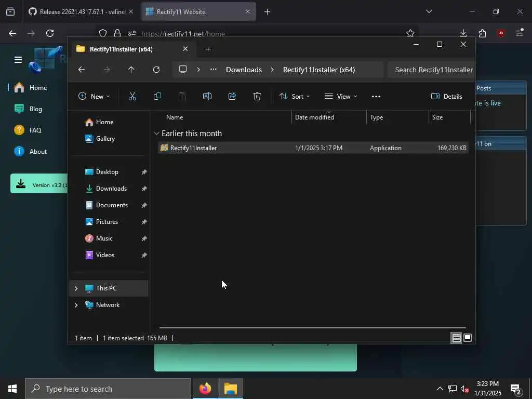Screen dimensions: 532x399
Task: Click the Windows Start button
Action: pyautogui.click(x=12, y=389)
